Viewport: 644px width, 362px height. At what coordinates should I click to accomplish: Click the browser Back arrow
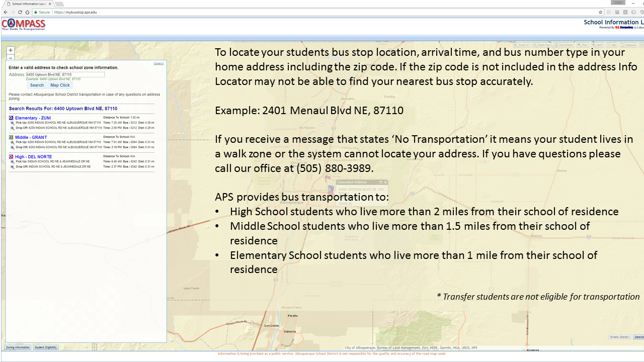pyautogui.click(x=6, y=12)
